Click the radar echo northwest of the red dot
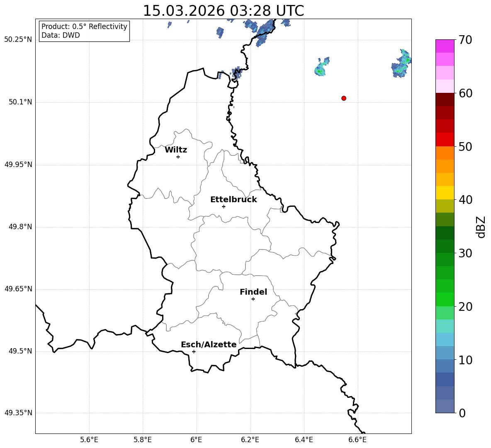 click(x=321, y=67)
